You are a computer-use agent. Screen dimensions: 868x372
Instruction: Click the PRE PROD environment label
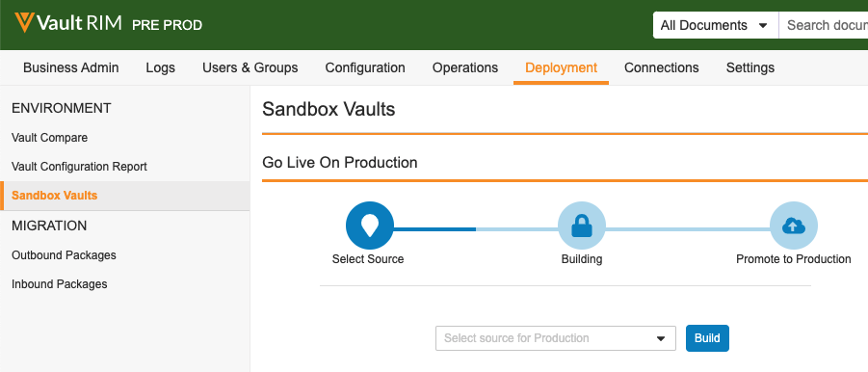tap(168, 25)
